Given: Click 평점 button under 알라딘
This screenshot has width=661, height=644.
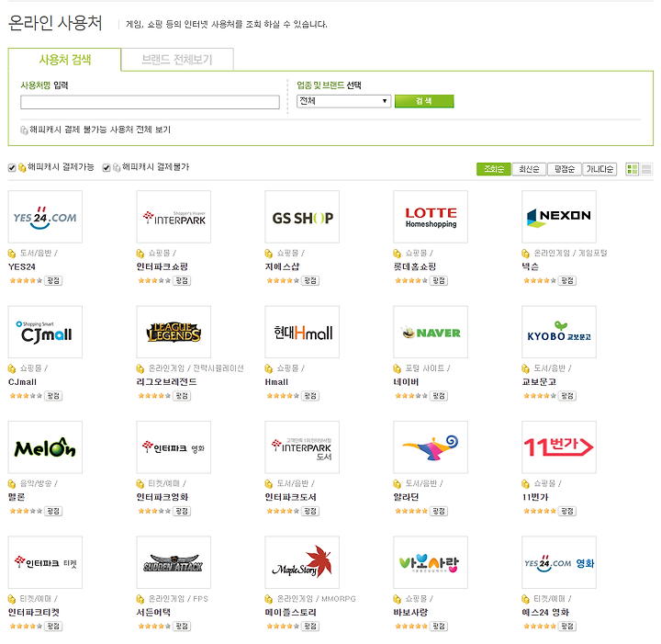Looking at the screenshot, I should point(439,511).
